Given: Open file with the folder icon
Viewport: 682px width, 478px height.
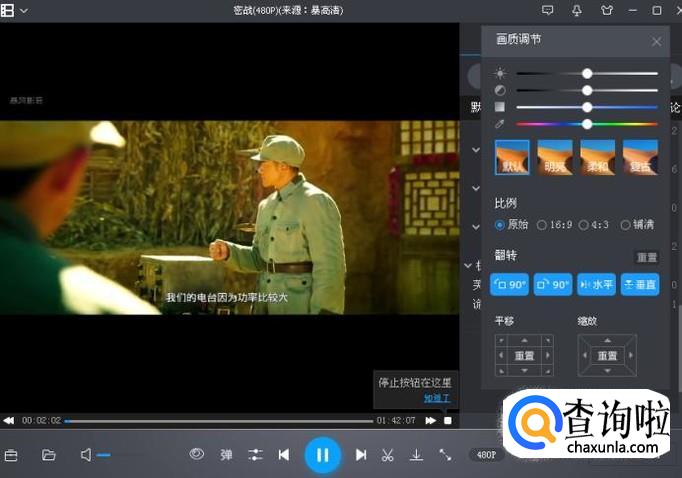Looking at the screenshot, I should (x=48, y=455).
